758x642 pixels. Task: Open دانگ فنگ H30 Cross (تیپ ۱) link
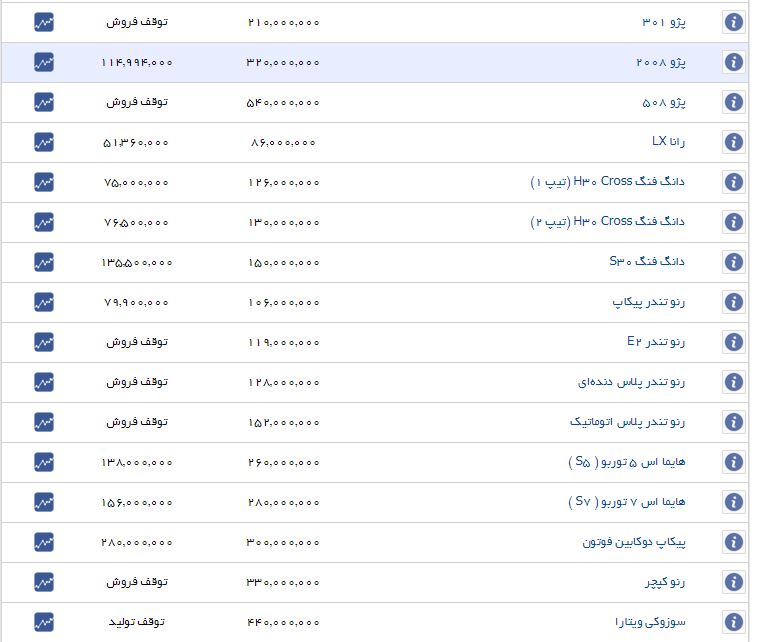(x=607, y=182)
